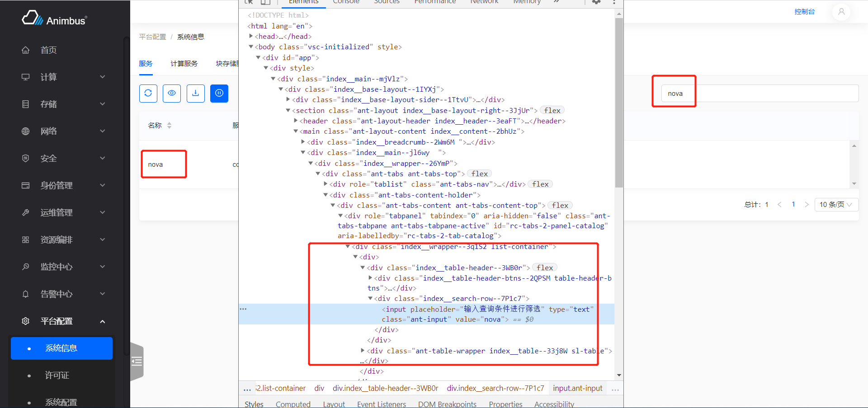Click the 计算 monitor icon in sidebar
This screenshot has width=868, height=408.
click(26, 77)
